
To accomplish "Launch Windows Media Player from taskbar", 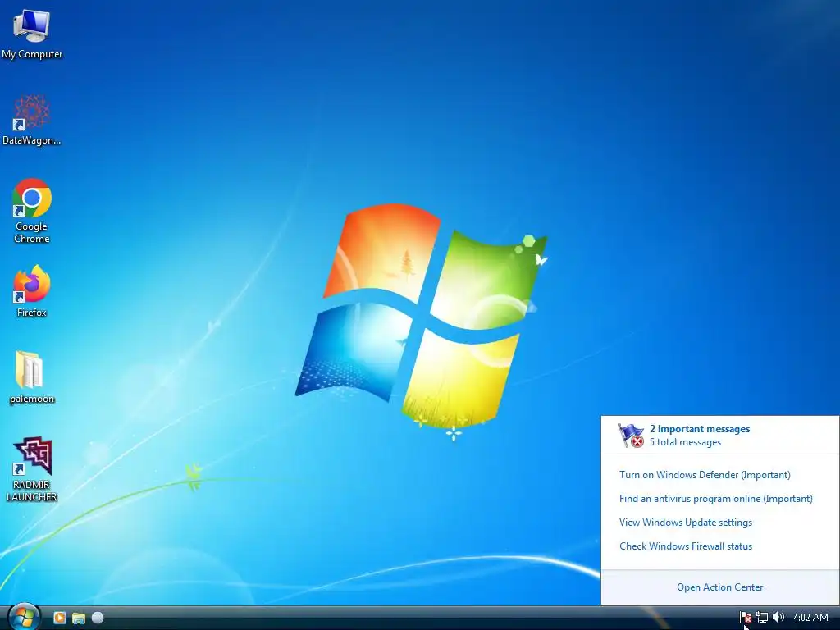I will [x=59, y=618].
